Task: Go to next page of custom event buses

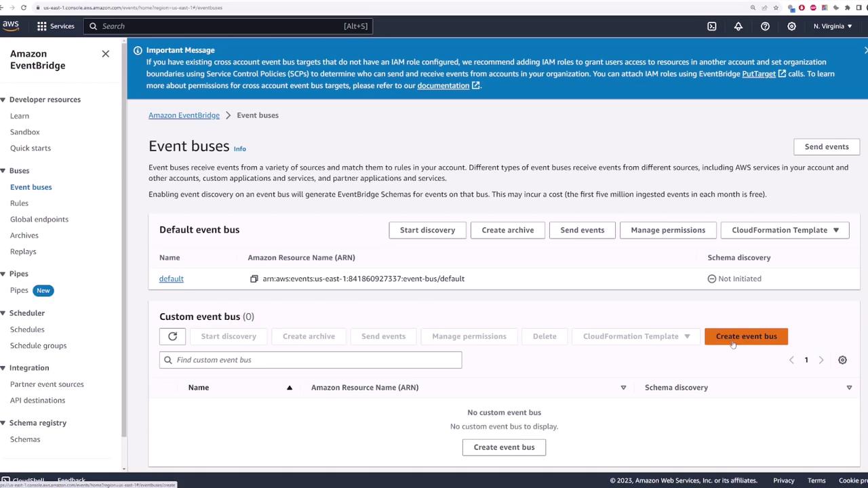Action: click(821, 360)
